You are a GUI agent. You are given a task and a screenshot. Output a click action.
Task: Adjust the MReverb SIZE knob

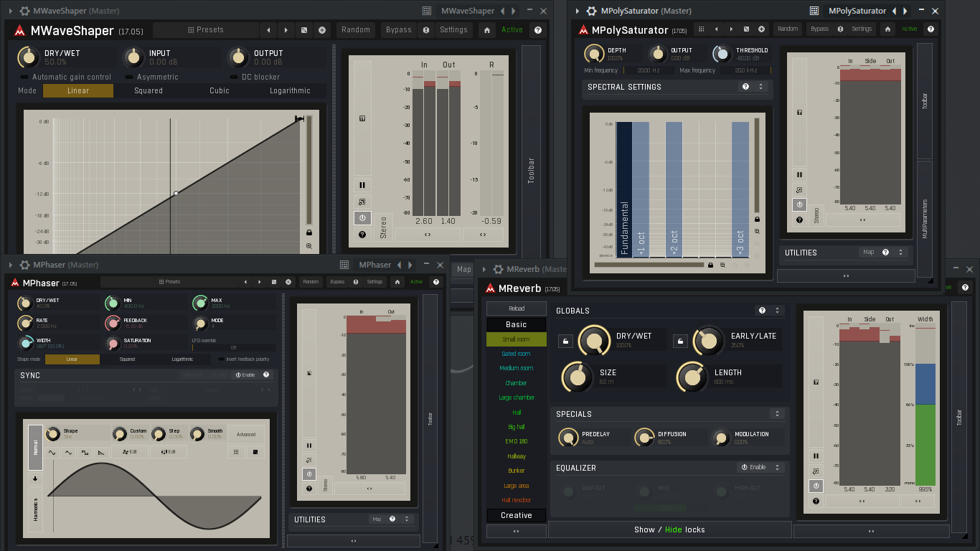coord(577,377)
